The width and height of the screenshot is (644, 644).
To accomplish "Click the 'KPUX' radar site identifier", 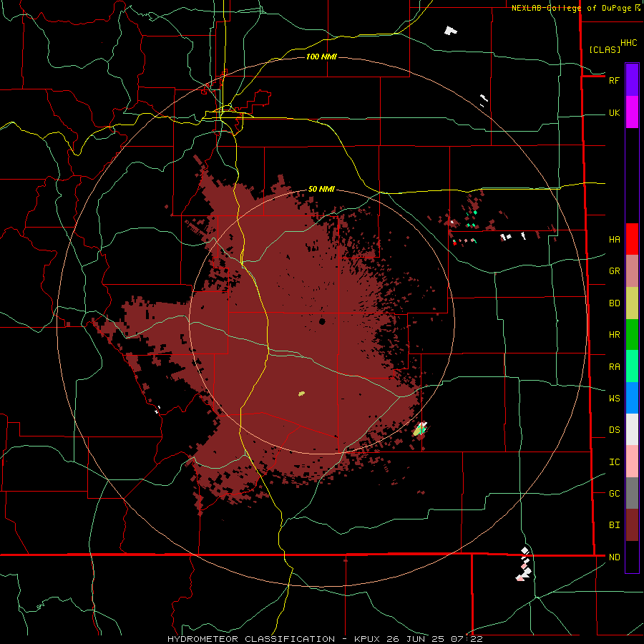I will (x=367, y=639).
